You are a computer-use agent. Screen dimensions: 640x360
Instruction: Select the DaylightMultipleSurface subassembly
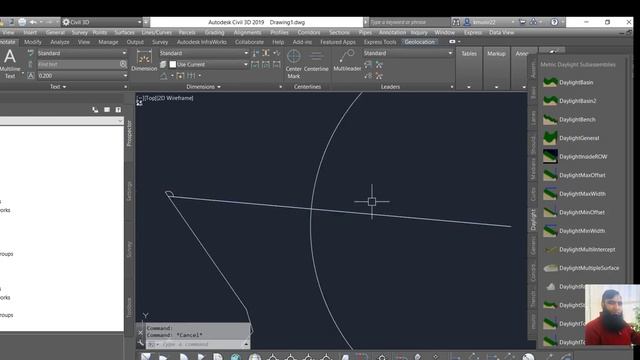582,268
